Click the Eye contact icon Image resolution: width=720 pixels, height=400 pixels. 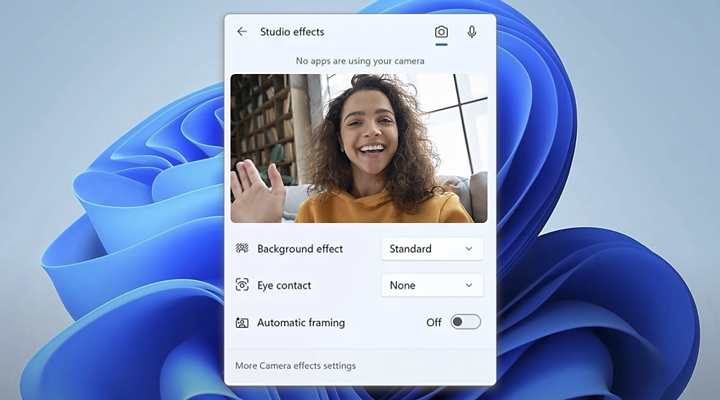click(x=242, y=285)
